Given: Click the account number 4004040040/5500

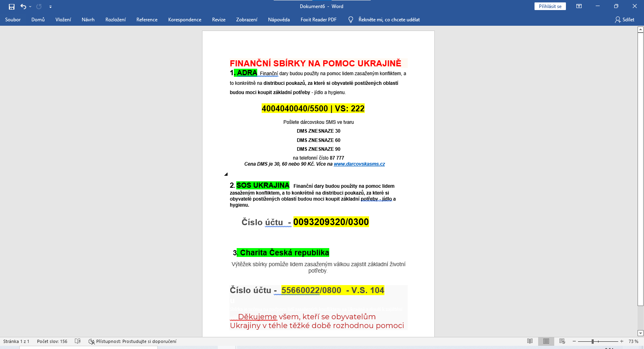Looking at the screenshot, I should 295,109.
